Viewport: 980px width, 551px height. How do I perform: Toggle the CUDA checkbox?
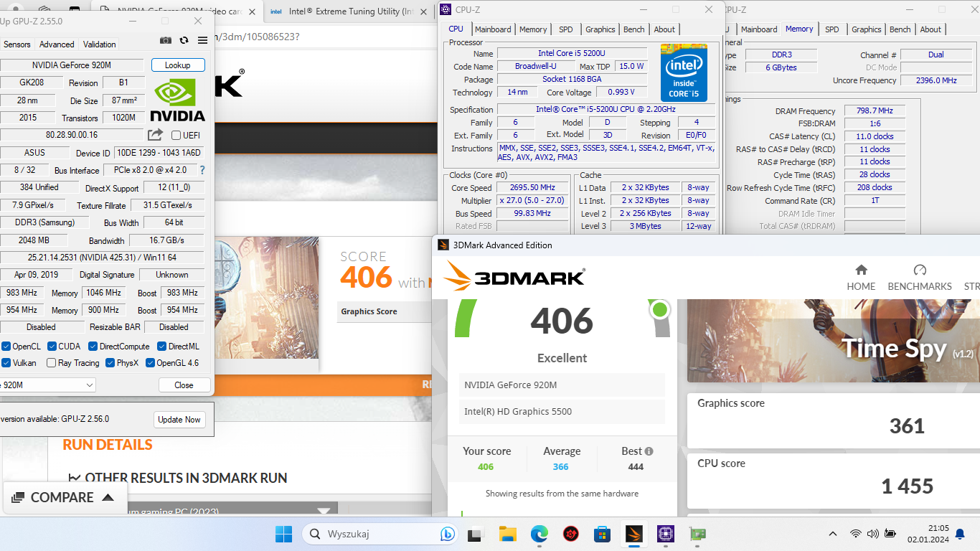click(51, 347)
